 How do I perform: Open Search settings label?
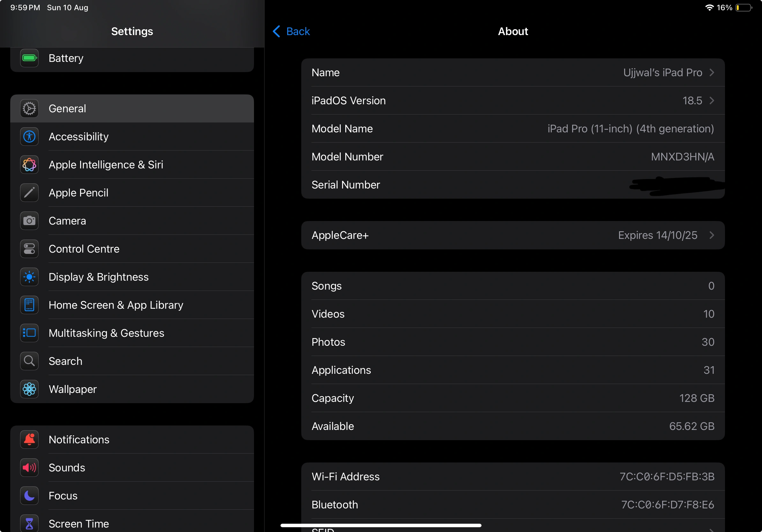tap(65, 361)
